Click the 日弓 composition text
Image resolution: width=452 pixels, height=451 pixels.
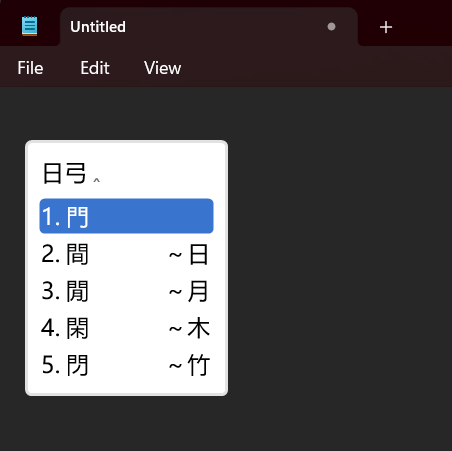click(x=65, y=173)
